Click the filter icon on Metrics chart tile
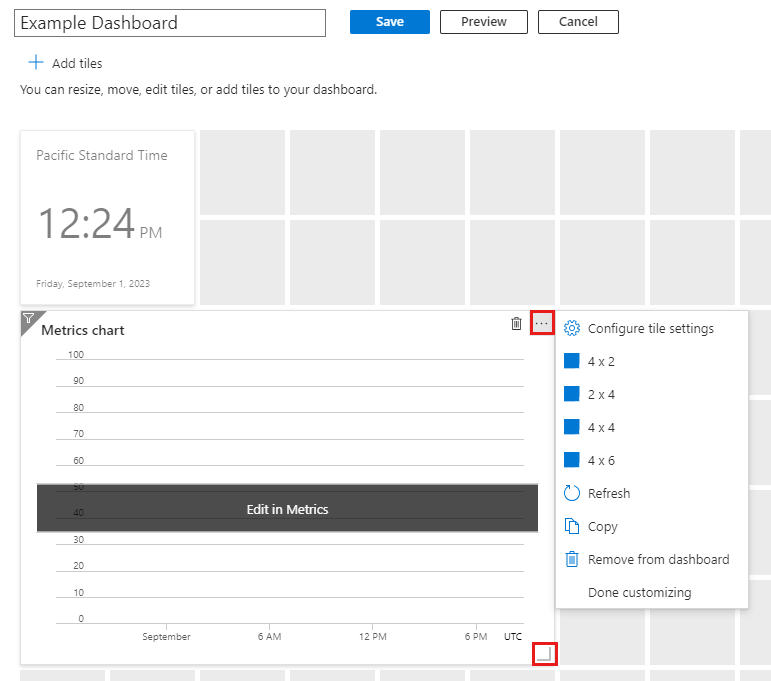Viewport: 771px width, 681px height. coord(28,319)
